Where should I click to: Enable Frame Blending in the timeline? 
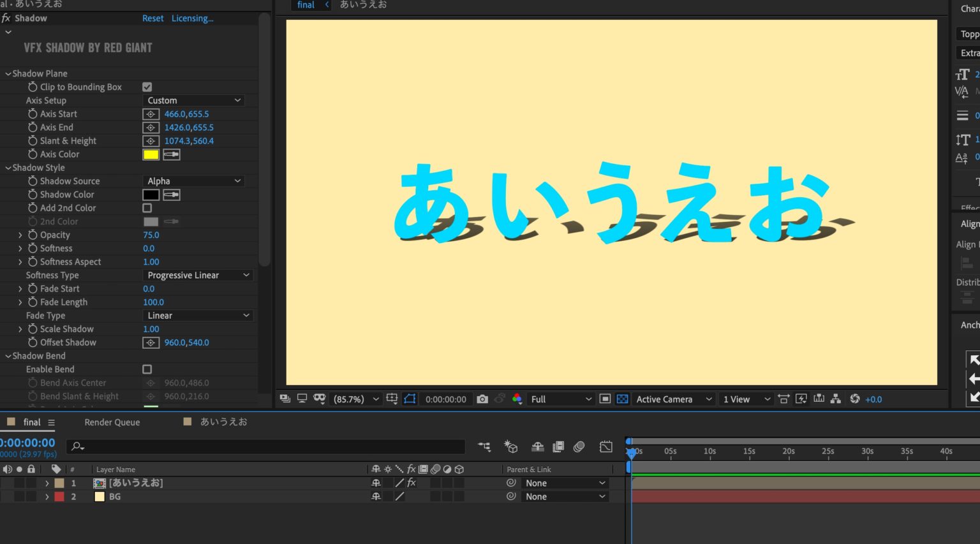tap(558, 446)
